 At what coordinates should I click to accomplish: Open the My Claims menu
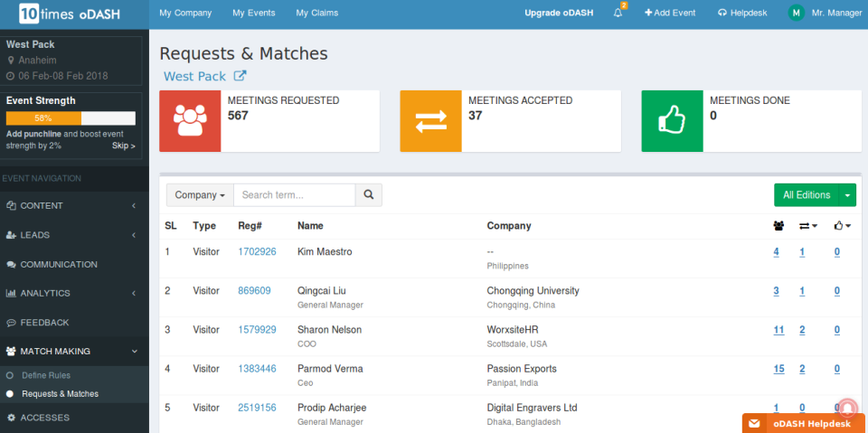(x=314, y=14)
